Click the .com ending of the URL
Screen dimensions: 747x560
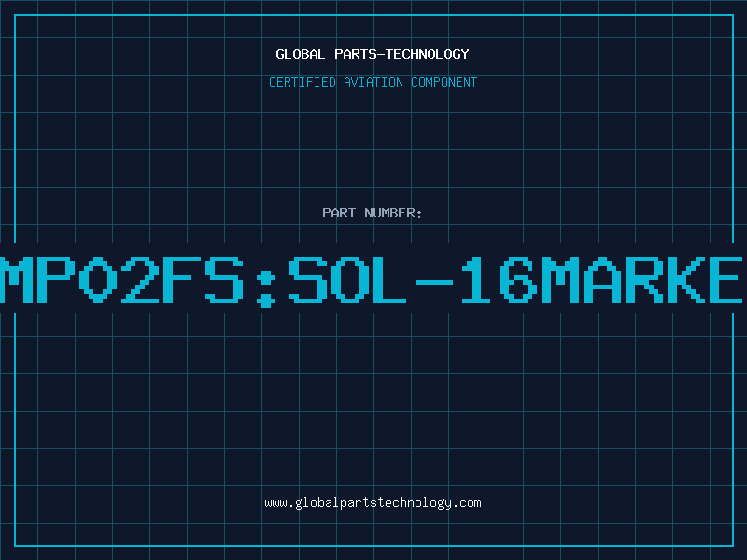[x=467, y=503]
